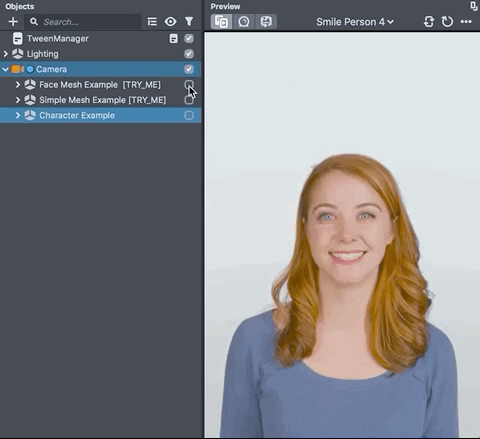Select the second preview toolbar circular icon
This screenshot has height=439, width=480.
(244, 22)
